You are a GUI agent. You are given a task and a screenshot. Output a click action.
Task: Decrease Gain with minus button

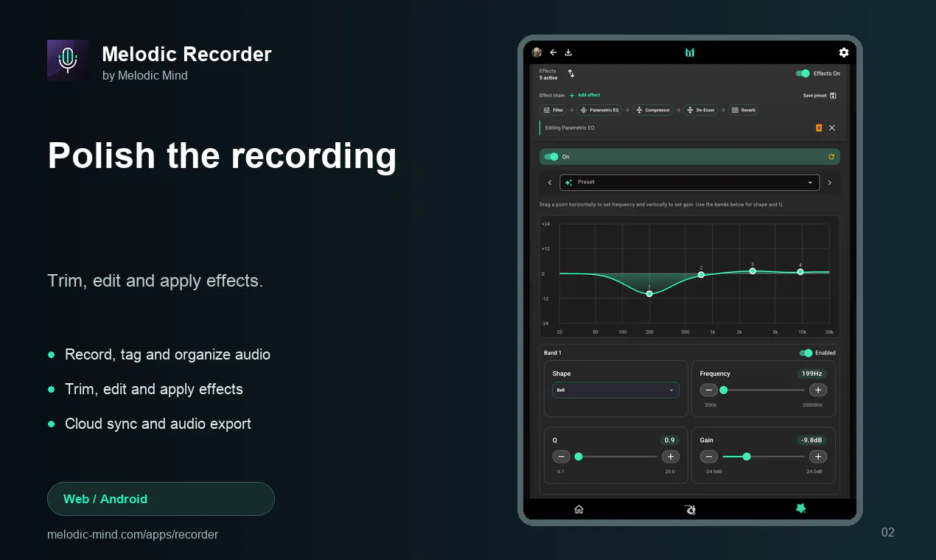pyautogui.click(x=708, y=457)
